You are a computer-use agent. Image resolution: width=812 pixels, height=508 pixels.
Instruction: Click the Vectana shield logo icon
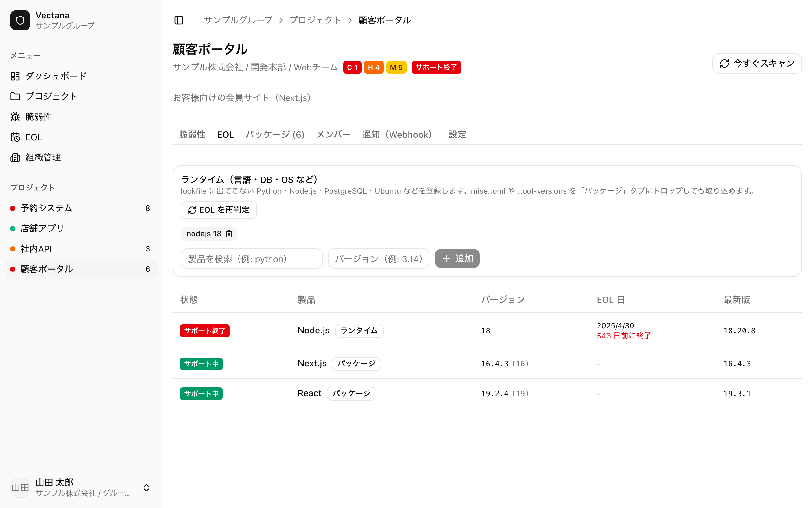click(x=20, y=20)
